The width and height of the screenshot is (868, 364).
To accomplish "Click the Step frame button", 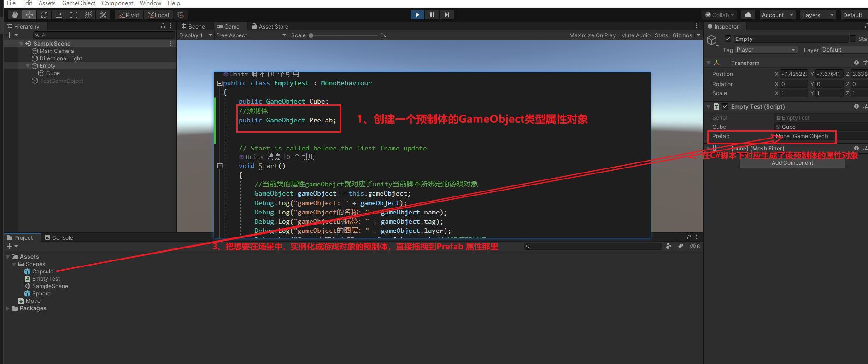I will click(446, 15).
